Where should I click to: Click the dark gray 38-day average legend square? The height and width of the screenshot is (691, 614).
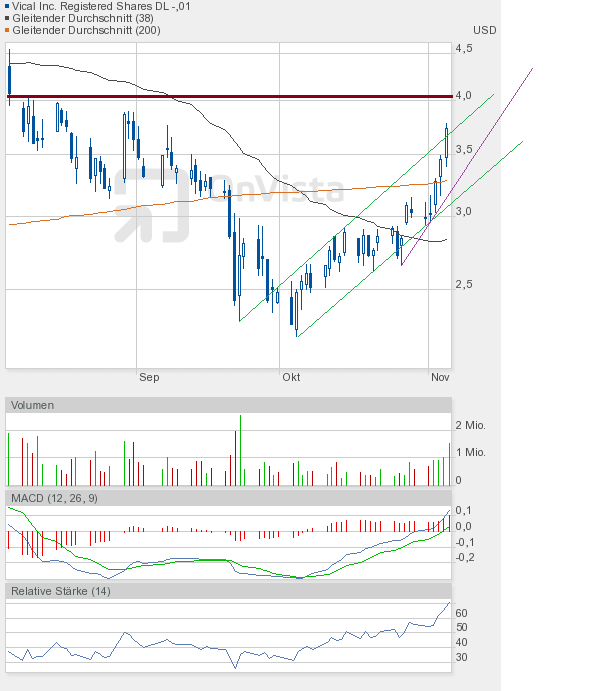tap(4, 18)
